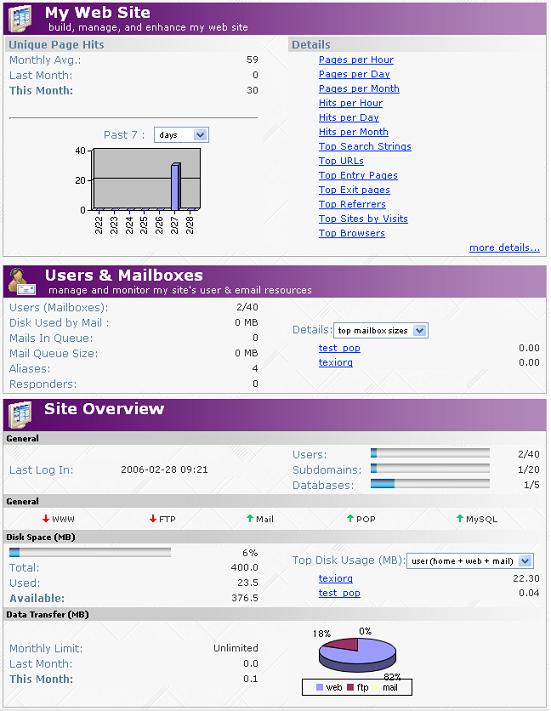The width and height of the screenshot is (551, 711).
Task: Click the Site Overview header icon
Action: pyautogui.click(x=21, y=414)
